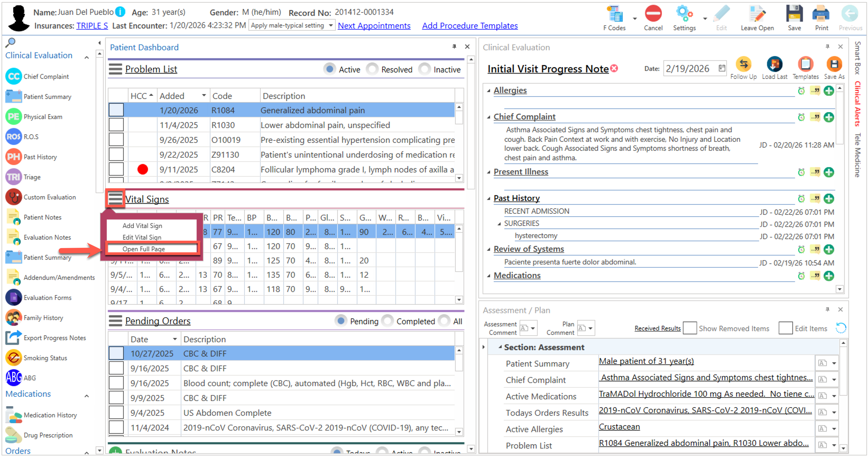Open the male-typical setting dropdown

click(331, 26)
